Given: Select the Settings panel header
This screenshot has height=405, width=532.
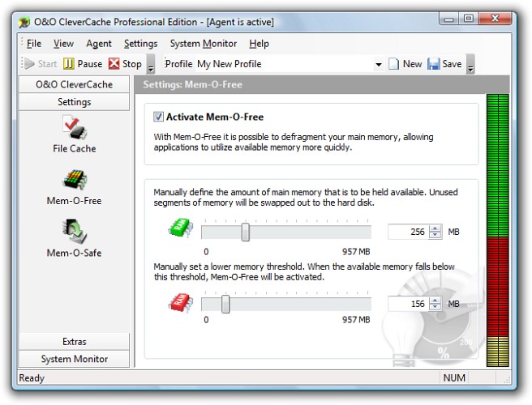Looking at the screenshot, I should 75,102.
